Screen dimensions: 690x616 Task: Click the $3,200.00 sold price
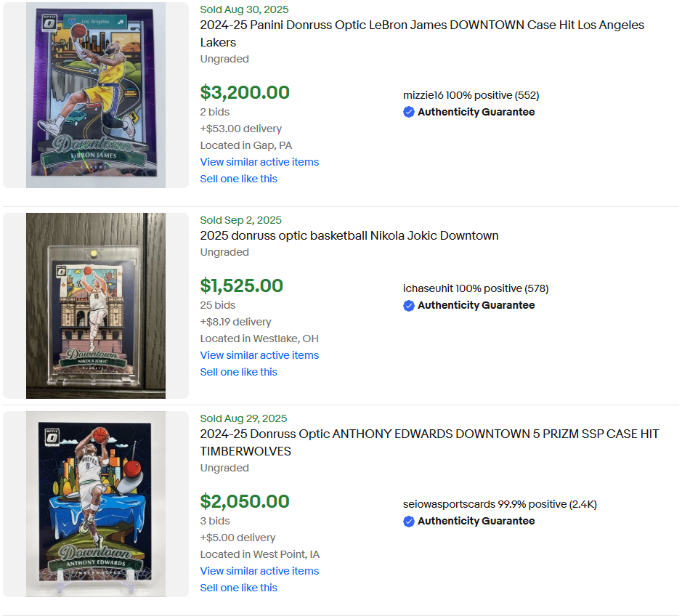[245, 93]
